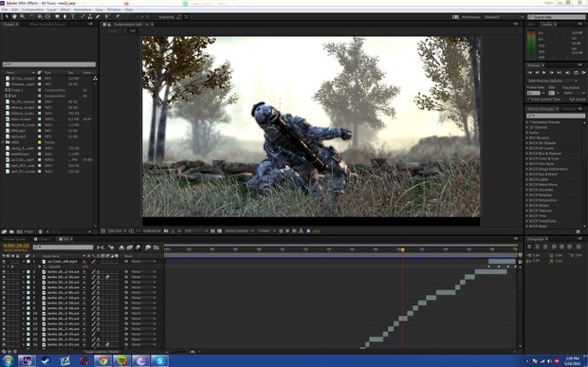
Task: Click the current timecode display
Action: point(16,246)
